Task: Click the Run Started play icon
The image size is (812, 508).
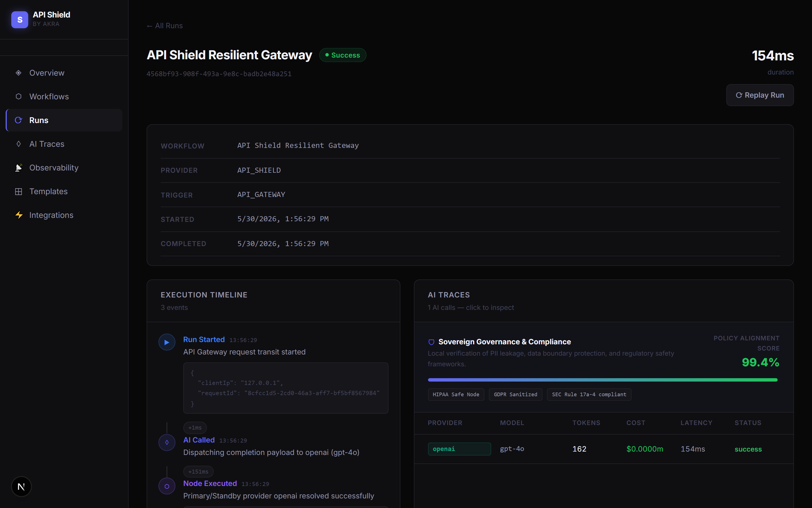Action: [167, 342]
